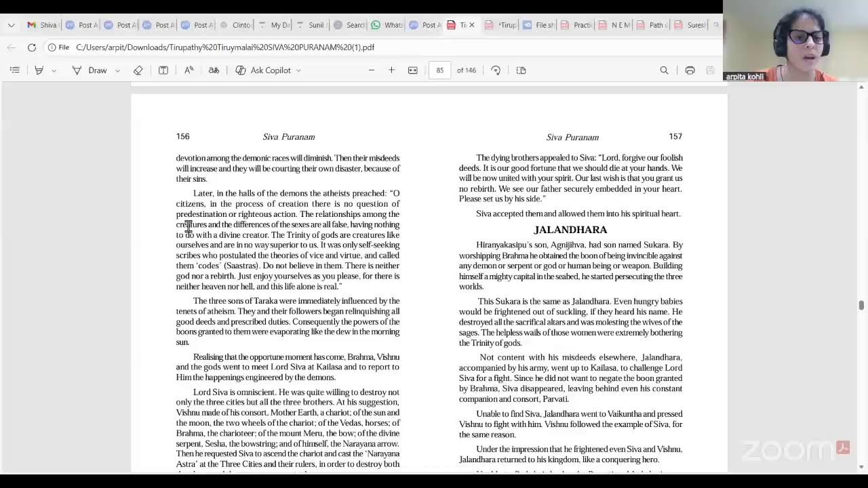Click the JALANDHARA section heading
Viewport: 868px width, 488px height.
coord(570,230)
